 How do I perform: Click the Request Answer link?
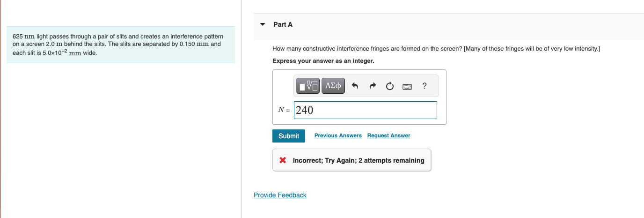388,135
